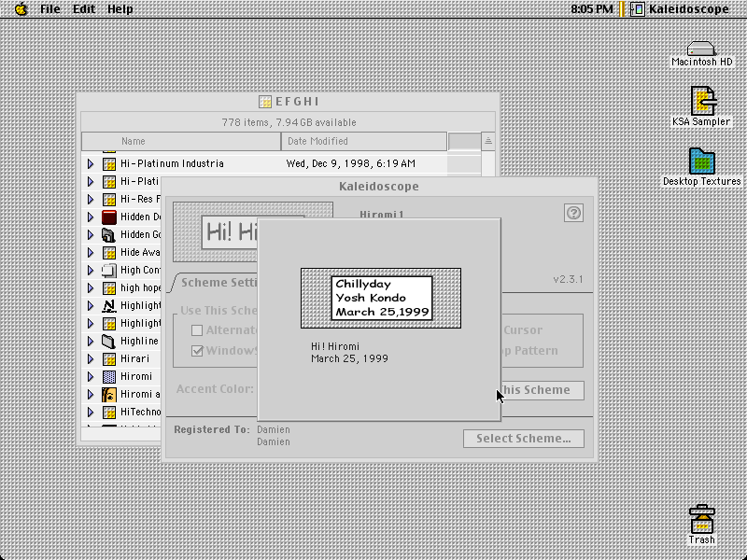Expand the Hidden D row disclosure triangle
Image resolution: width=747 pixels, height=560 pixels.
91,217
